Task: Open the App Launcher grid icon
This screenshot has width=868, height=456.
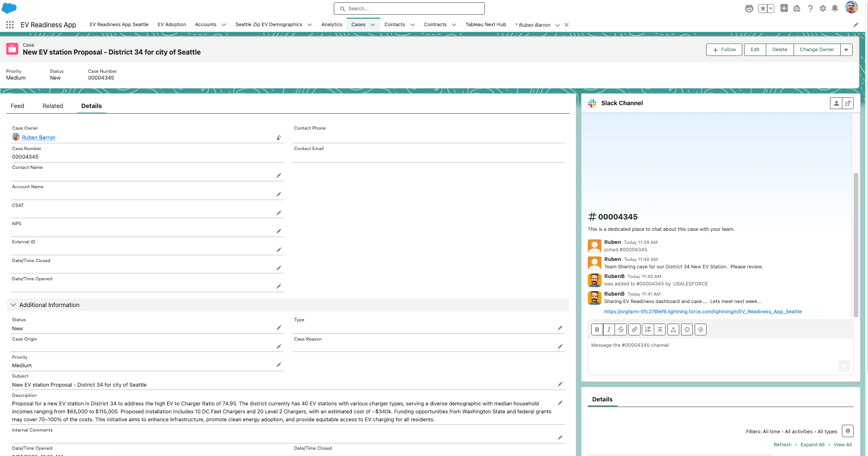Action: (x=10, y=25)
